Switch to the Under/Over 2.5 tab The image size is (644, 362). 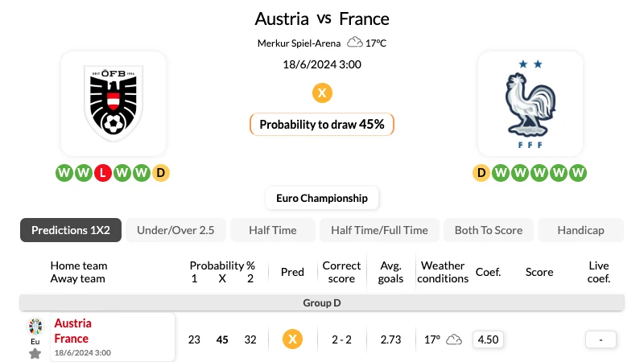coord(175,230)
